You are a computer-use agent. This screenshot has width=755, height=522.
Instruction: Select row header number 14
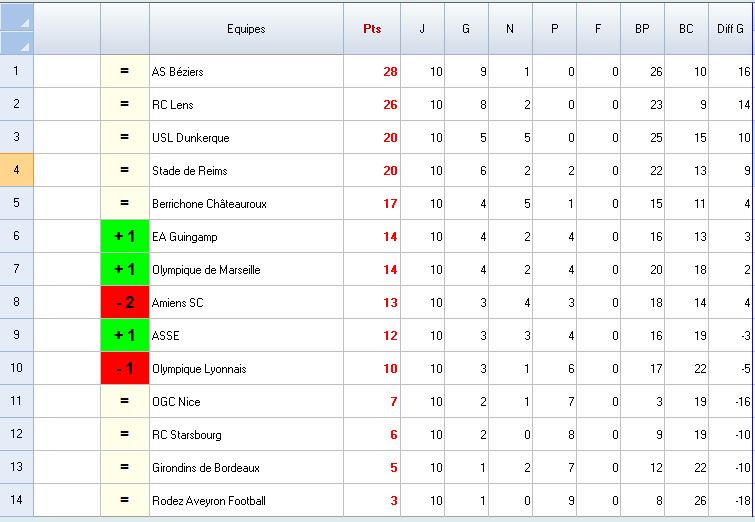pyautogui.click(x=17, y=500)
